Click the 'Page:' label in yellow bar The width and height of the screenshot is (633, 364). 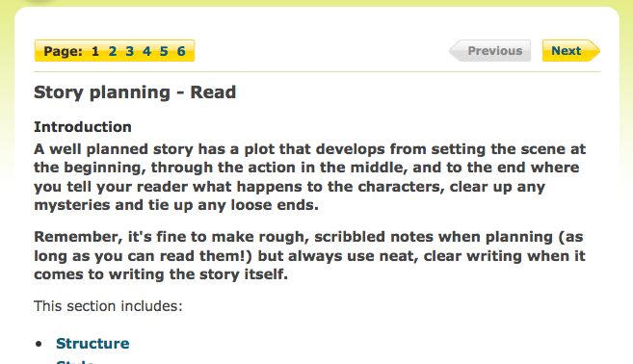click(63, 51)
